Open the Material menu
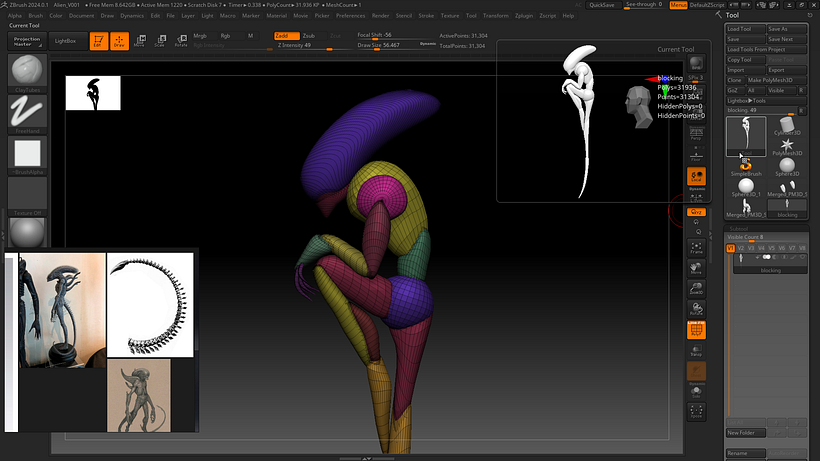 coord(276,16)
